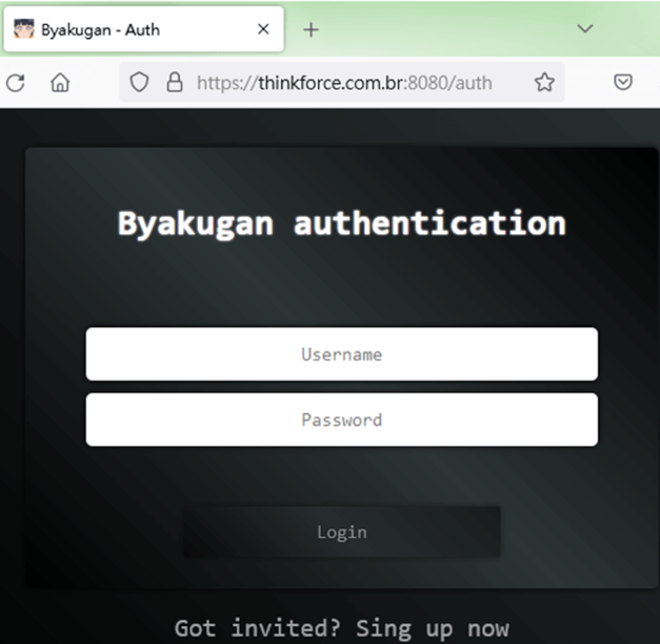The width and height of the screenshot is (660, 644).
Task: Reload the current page
Action: 15,82
